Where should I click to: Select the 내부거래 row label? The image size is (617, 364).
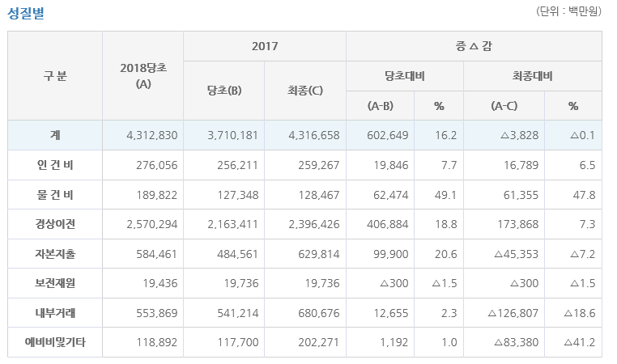pos(55,313)
